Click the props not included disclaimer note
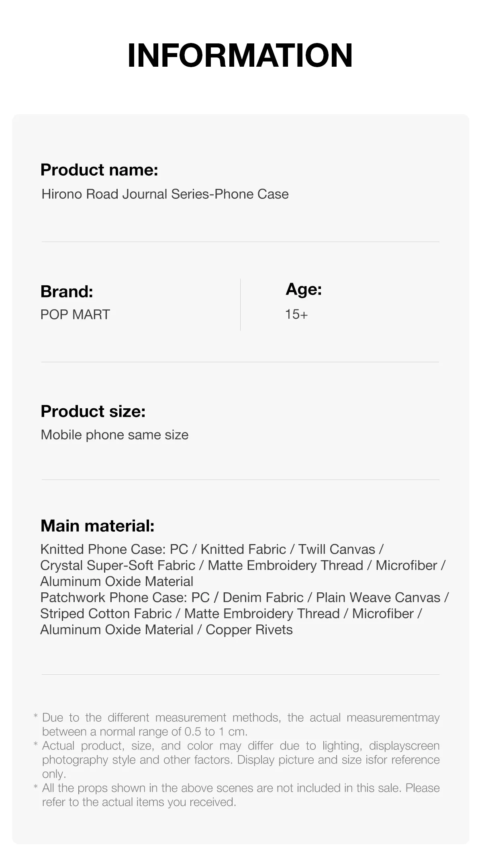The height and width of the screenshot is (868, 482). point(240,794)
